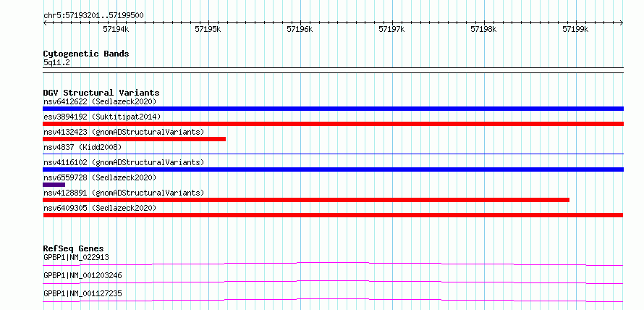Viewport: 644px width, 310px height.
Task: Open the nsv4128891 (gnomADStructuralVariants) label
Action: click(124, 193)
